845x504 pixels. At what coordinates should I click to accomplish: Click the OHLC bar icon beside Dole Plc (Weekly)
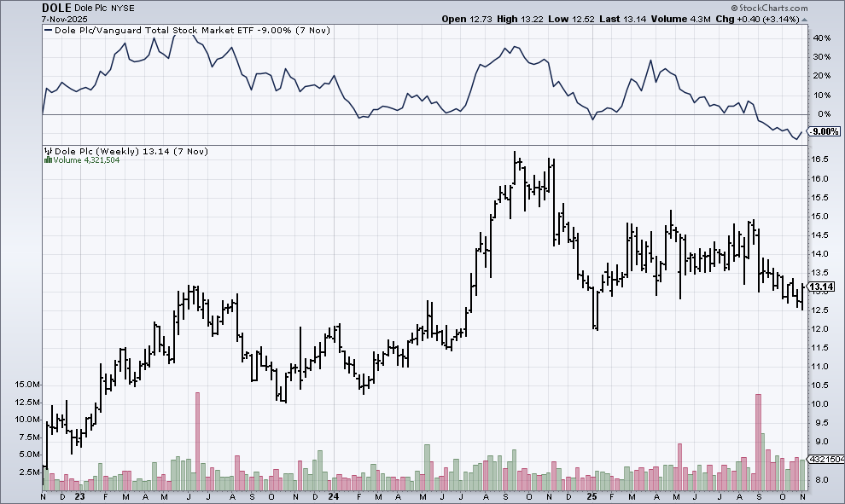click(x=48, y=151)
